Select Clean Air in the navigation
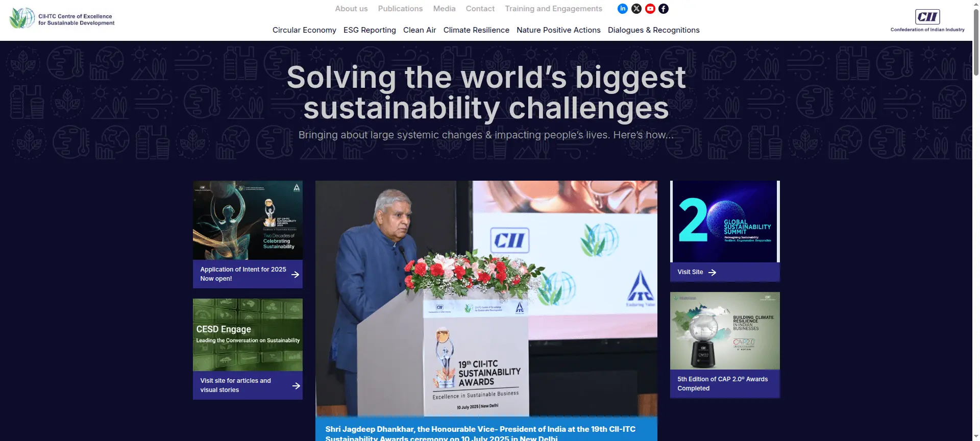Image resolution: width=980 pixels, height=441 pixels. coord(420,30)
